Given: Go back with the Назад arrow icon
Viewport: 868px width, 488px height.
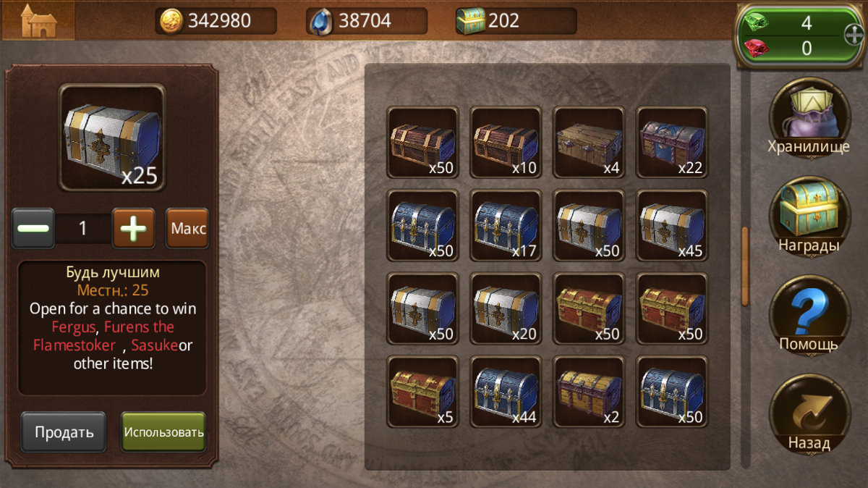Looking at the screenshot, I should point(809,413).
